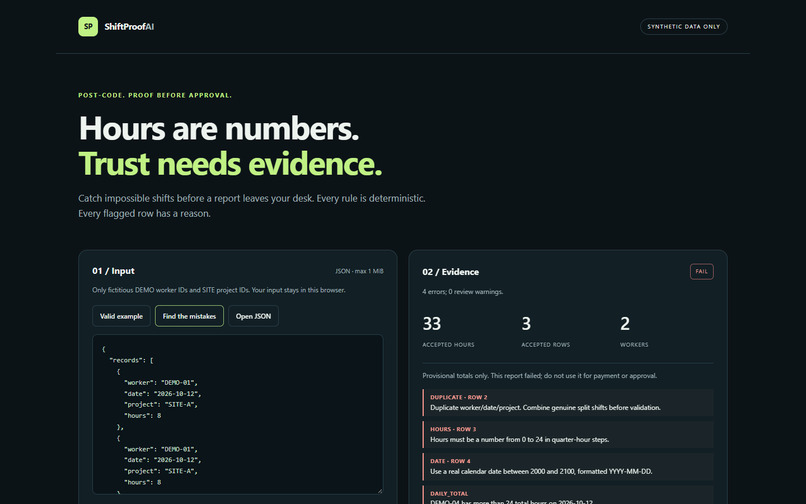Viewport: 806px width, 504px height.
Task: Click the 2 workers value
Action: click(x=625, y=323)
